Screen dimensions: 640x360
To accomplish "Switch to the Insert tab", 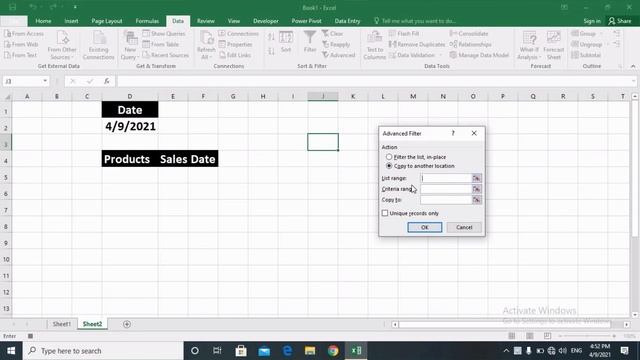I will (x=71, y=21).
